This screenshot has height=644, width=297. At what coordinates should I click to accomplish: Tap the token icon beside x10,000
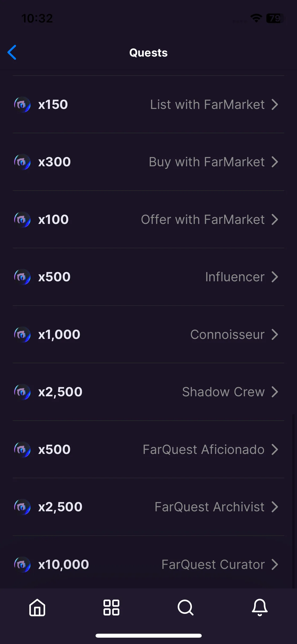click(x=22, y=565)
